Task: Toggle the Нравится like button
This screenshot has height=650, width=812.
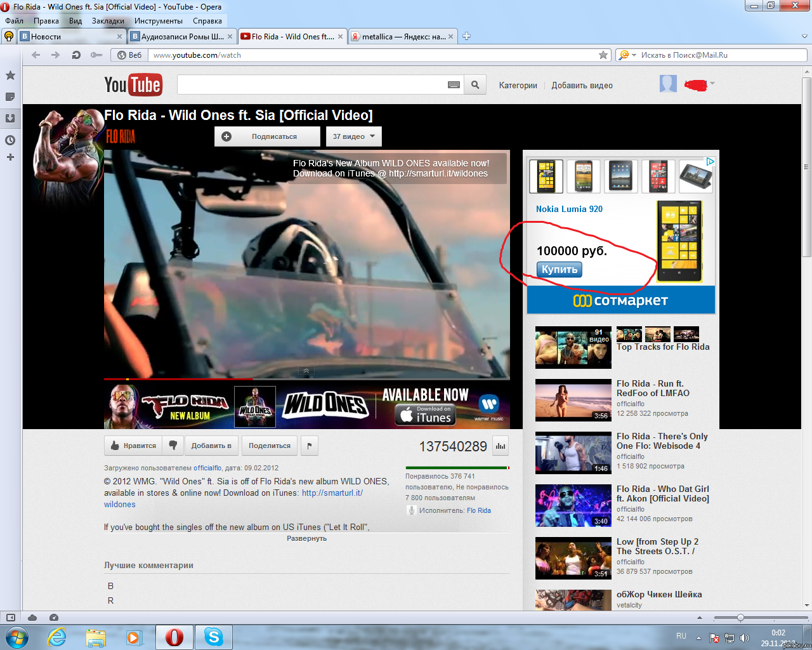Action: pos(133,446)
